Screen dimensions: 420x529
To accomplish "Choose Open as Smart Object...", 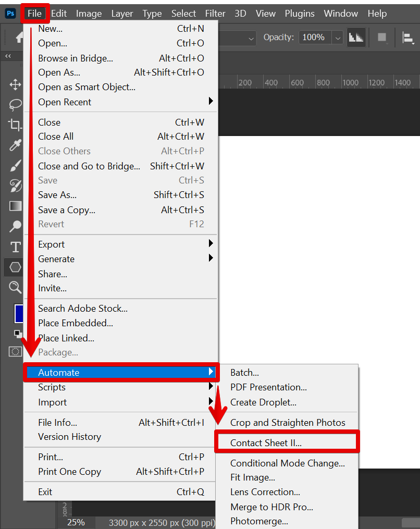I will pos(121,87).
